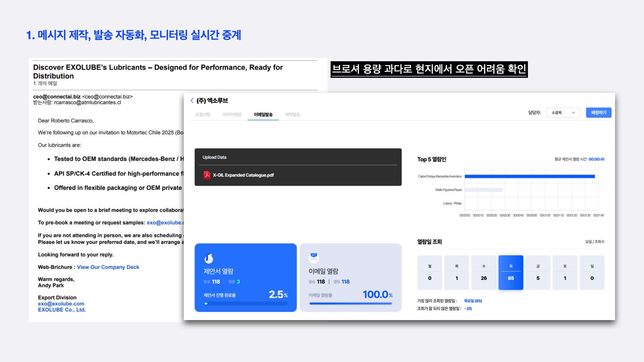644x362 pixels.
Task: Expand the assignee dropdown arrow
Action: pos(573,113)
